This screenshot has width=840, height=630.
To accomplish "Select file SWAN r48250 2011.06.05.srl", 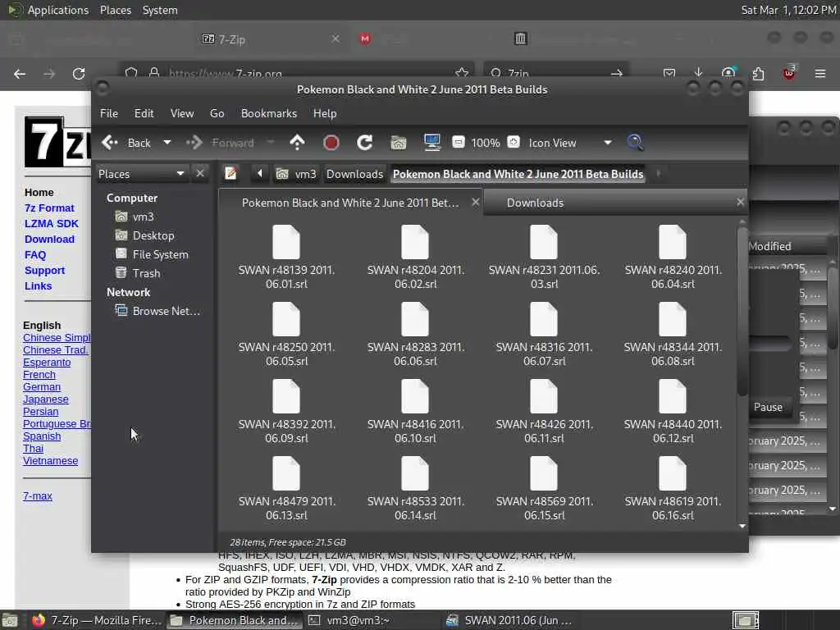I will 286,335.
